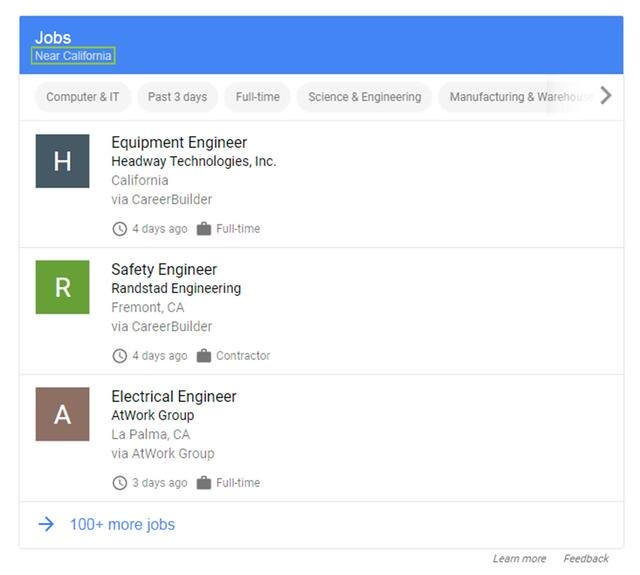Click Randstad Engineering company name

pyautogui.click(x=176, y=288)
